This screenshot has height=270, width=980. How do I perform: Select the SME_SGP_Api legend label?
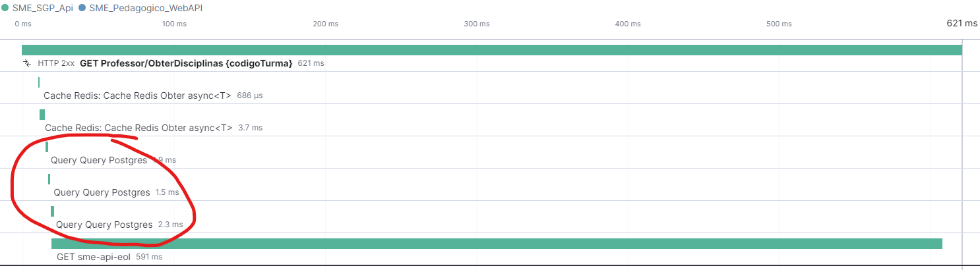pos(42,9)
